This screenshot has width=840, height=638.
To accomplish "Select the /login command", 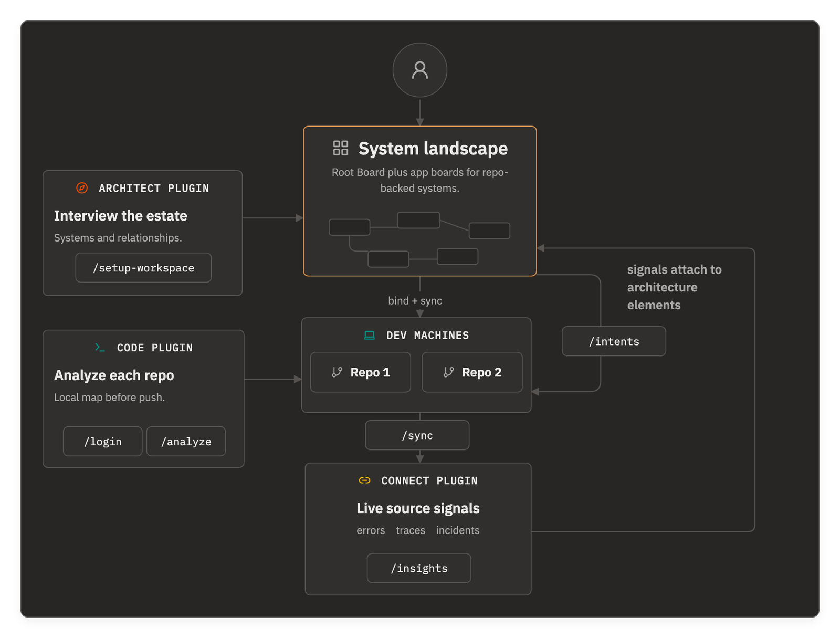I will tap(103, 442).
